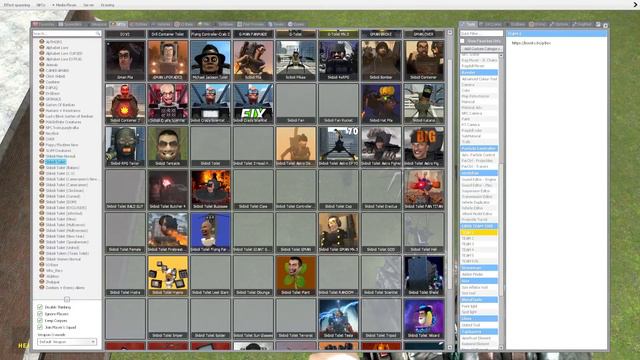
Task: Spawn the Skibidi Katana NPC
Action: 424,103
